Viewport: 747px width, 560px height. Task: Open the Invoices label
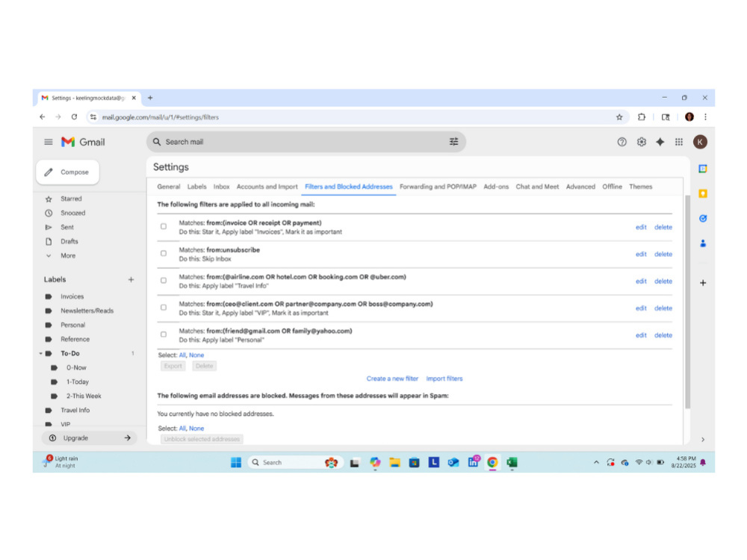tap(72, 296)
